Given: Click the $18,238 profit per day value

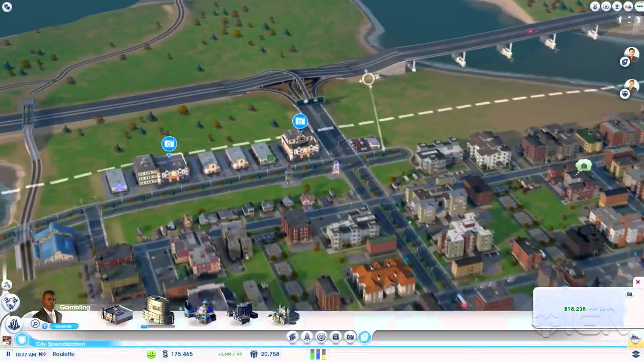Looking at the screenshot, I should coord(575,309).
